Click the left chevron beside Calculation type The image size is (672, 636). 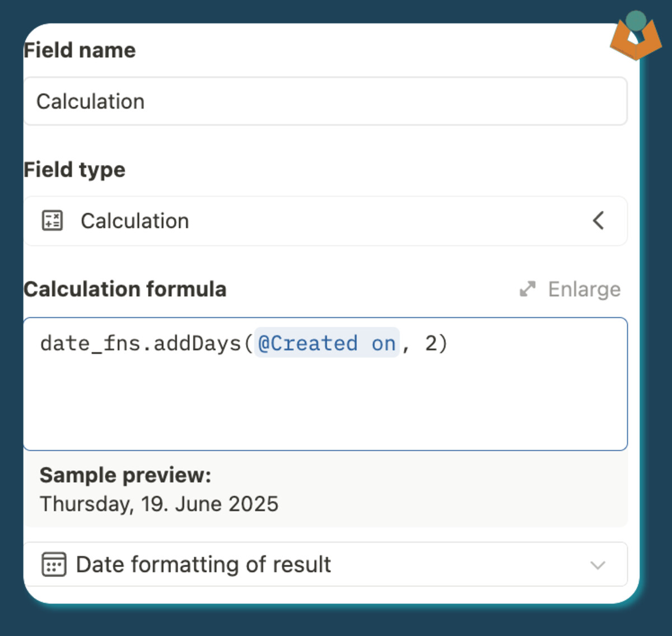pyautogui.click(x=598, y=221)
